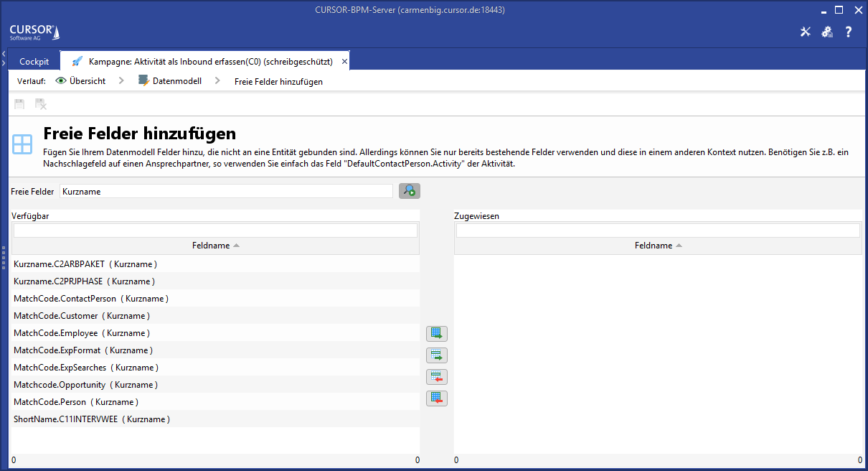Screen dimensions: 868x471
Task: Open help via the question mark icon
Action: (848, 32)
